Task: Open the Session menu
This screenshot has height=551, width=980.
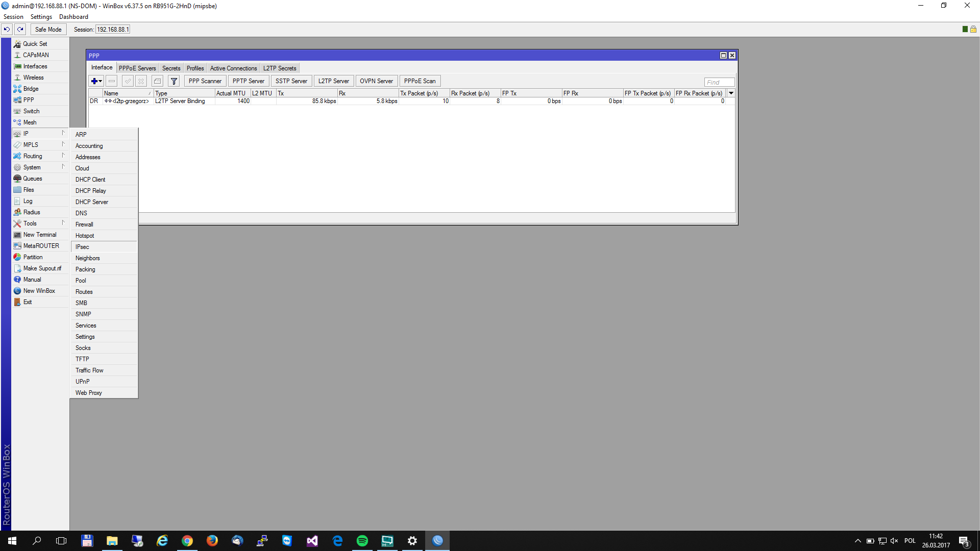Action: tap(13, 17)
